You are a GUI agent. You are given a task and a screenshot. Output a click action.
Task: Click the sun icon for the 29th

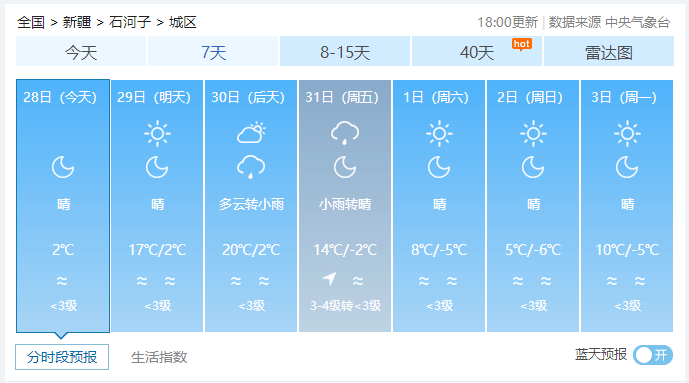157,134
